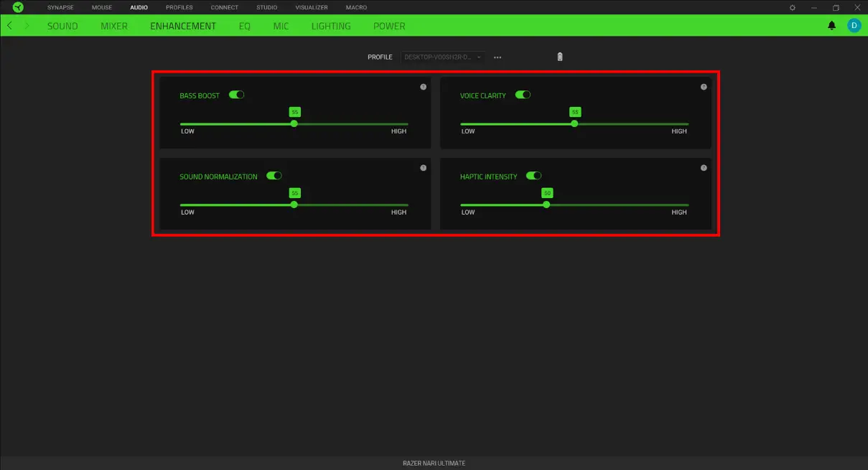This screenshot has width=868, height=470.
Task: Open the profile options ellipsis menu
Action: (x=498, y=57)
